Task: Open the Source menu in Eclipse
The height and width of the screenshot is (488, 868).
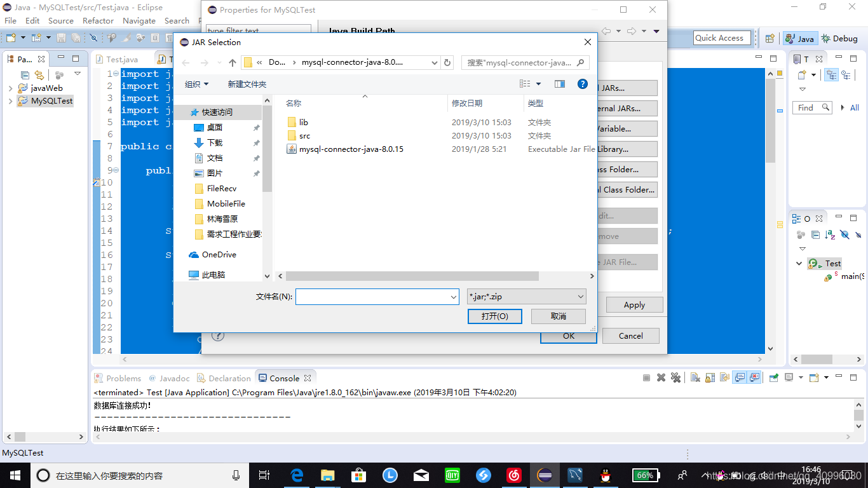Action: 61,20
